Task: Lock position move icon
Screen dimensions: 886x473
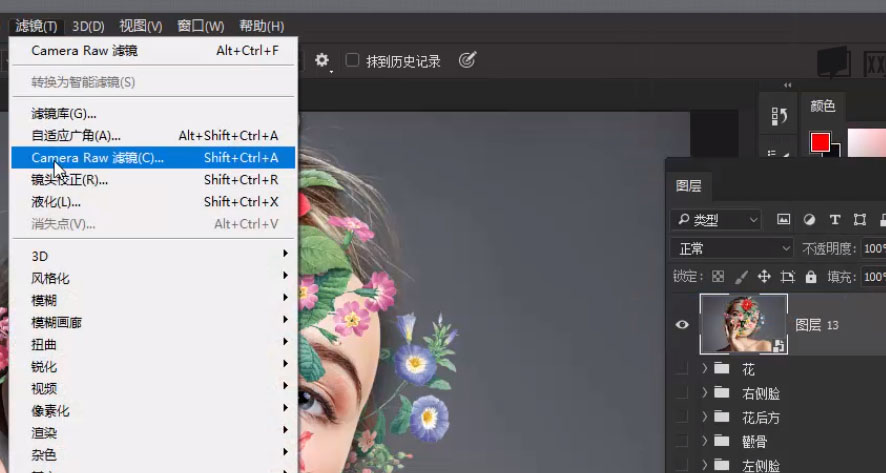Action: click(764, 277)
